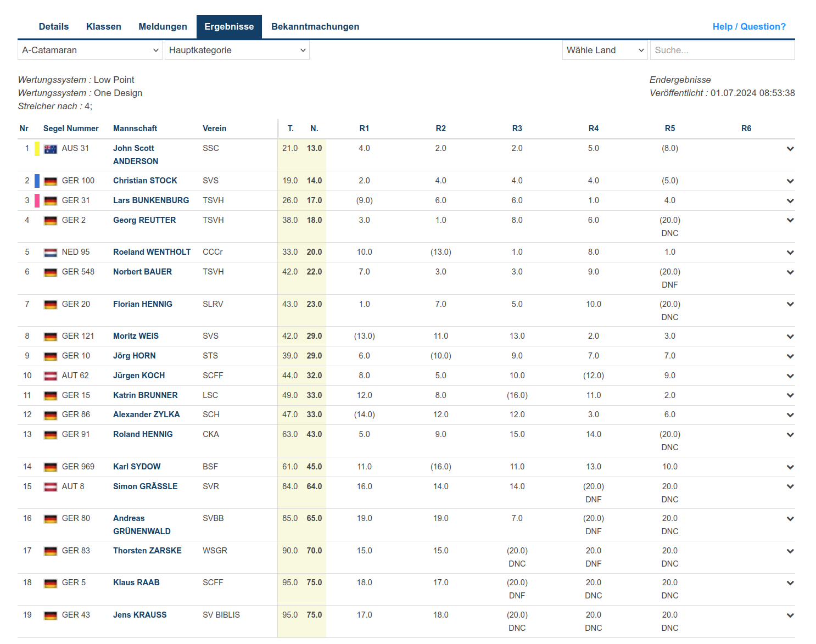Expand details for John Scott ANDERSON row
Viewport: 816px width, 644px height.
point(790,149)
